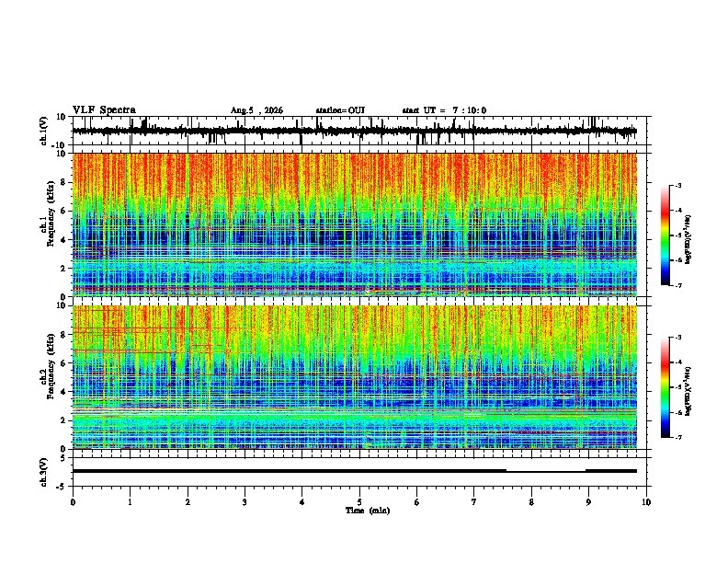Click the "station=OUI" header label
The image size is (728, 563).
coord(340,110)
